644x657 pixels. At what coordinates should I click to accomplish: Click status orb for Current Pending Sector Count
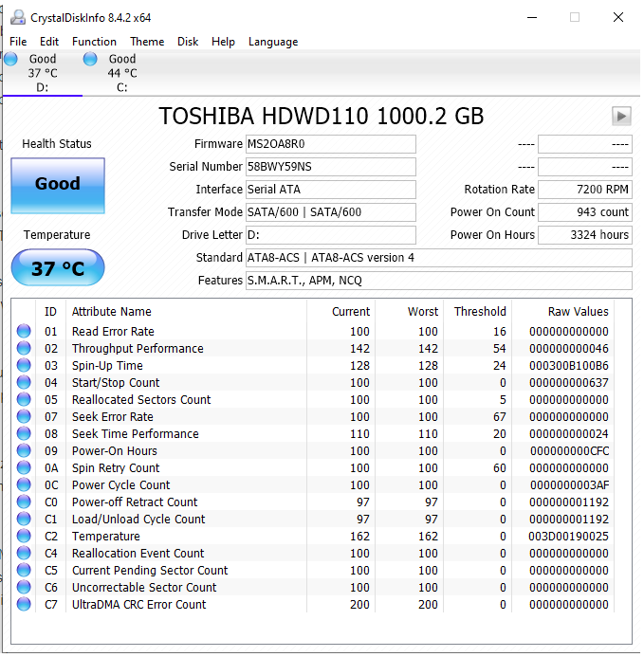point(24,571)
